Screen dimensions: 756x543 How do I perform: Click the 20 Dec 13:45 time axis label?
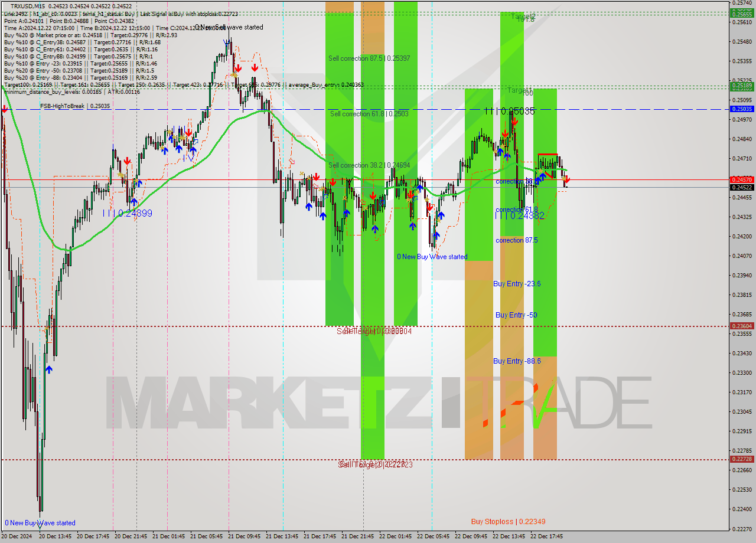click(55, 537)
